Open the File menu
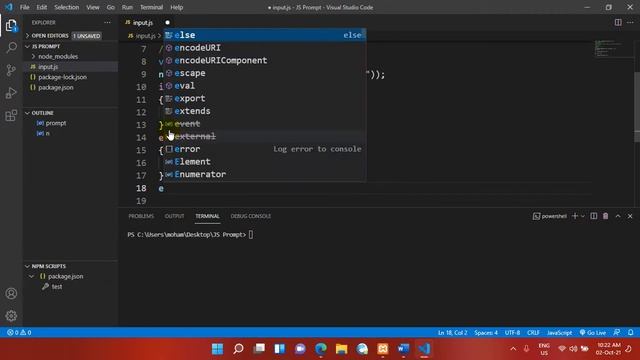Viewport: 640px width, 360px height. click(24, 7)
